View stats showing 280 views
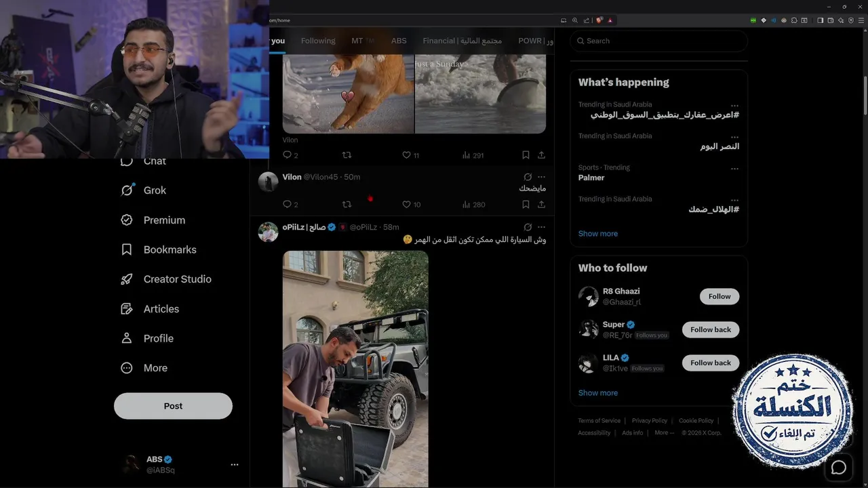This screenshot has height=488, width=868. click(473, 204)
